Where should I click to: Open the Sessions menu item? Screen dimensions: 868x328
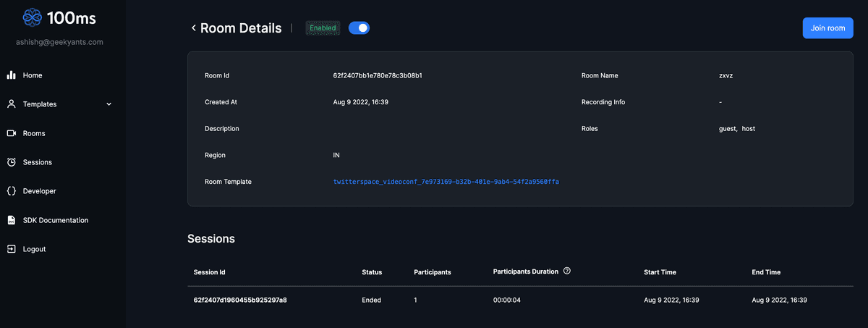point(38,162)
